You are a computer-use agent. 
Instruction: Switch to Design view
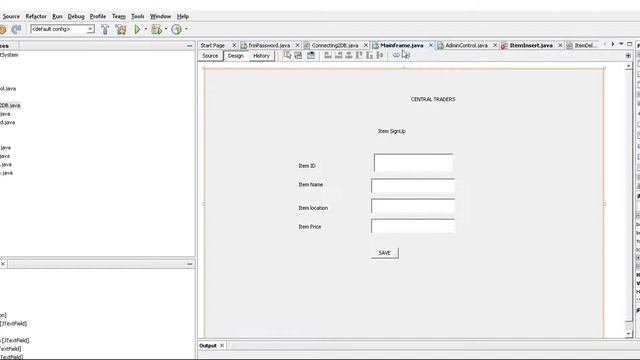pos(236,56)
